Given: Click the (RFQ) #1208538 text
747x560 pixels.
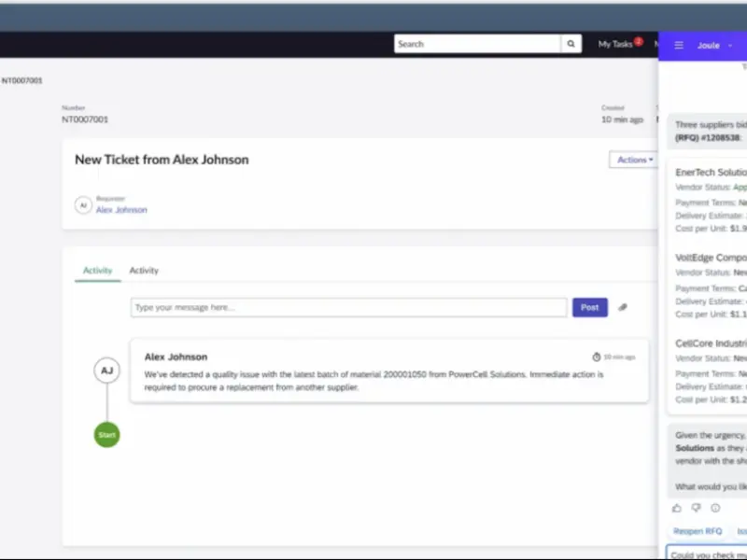Looking at the screenshot, I should pos(708,137).
